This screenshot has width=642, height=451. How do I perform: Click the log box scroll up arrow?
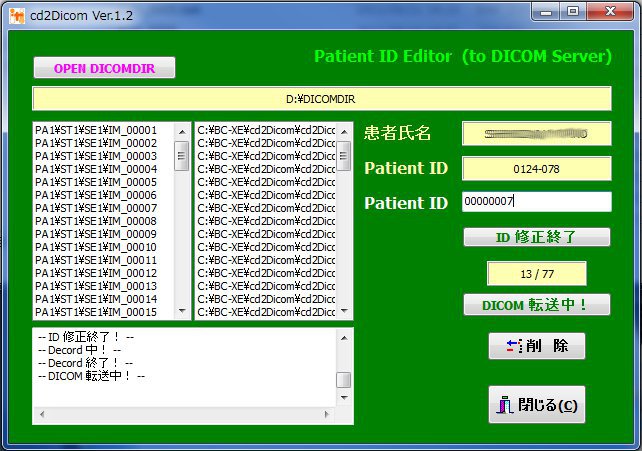tap(344, 338)
